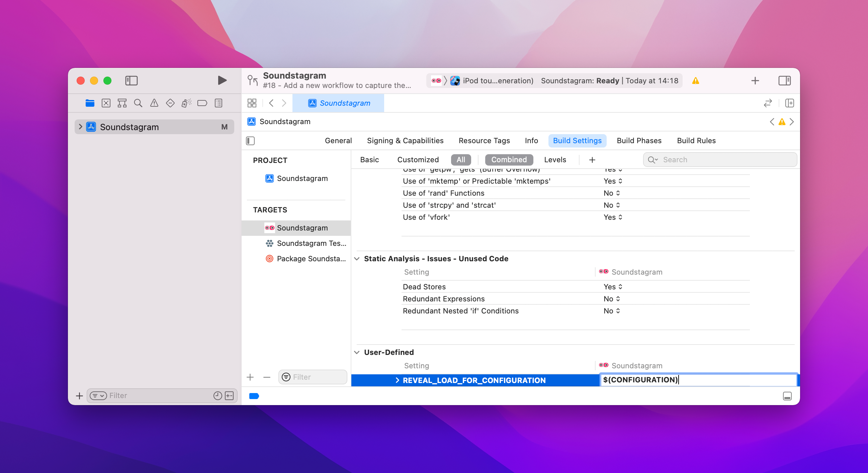Open the related items grid menu
The image size is (868, 473).
pos(252,103)
